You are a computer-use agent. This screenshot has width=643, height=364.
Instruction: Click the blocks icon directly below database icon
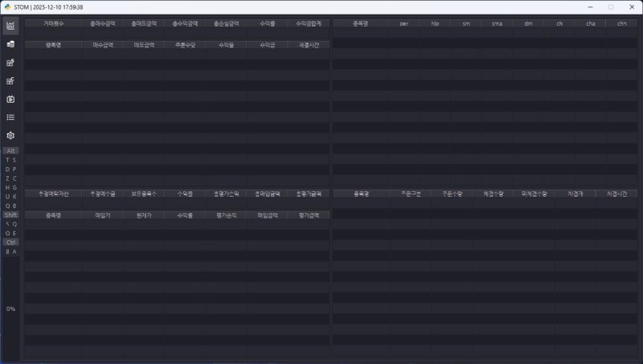coord(10,63)
